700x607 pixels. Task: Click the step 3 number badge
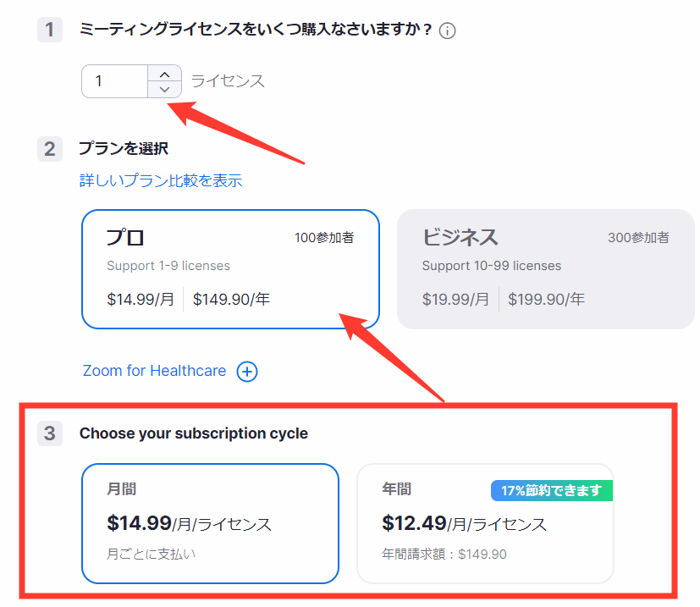coord(50,433)
